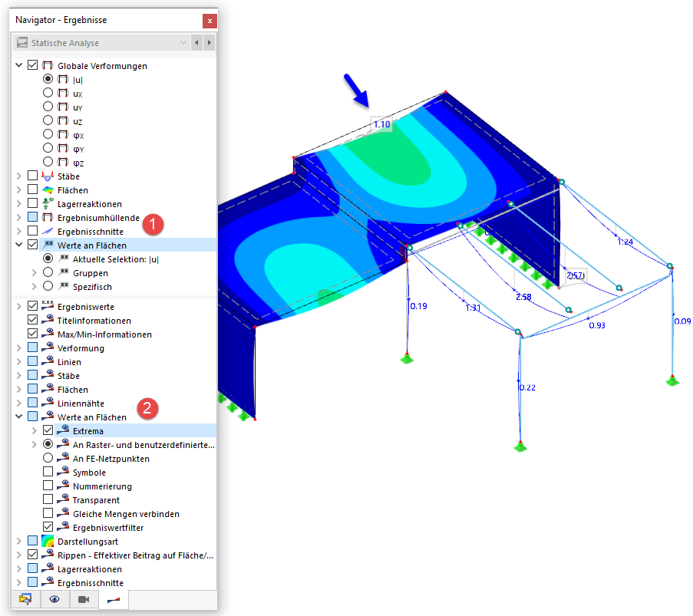
Task: Click the Titelinformationen icon
Action: click(x=48, y=319)
